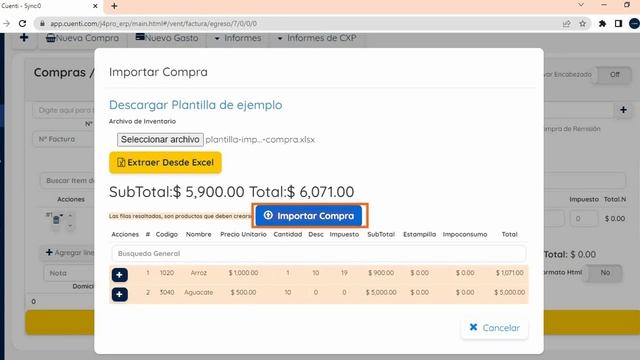Click the Nombre column header
640x360 pixels.
coord(198,234)
